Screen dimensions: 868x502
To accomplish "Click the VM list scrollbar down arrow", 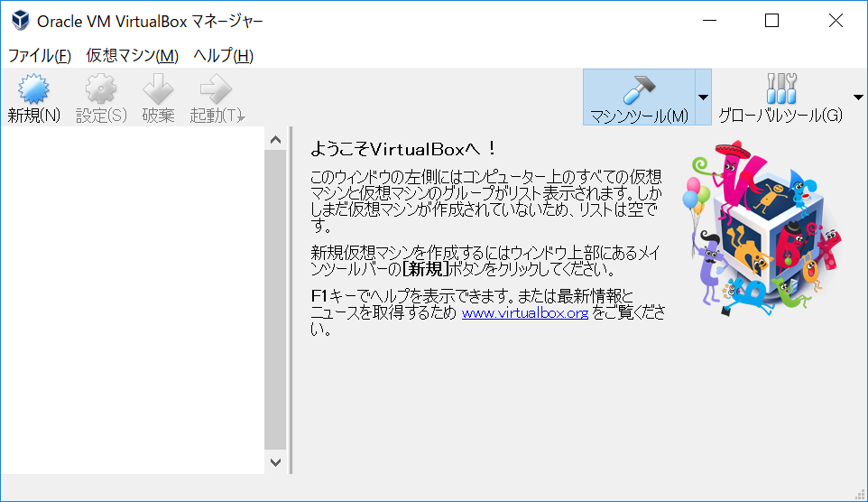I will pos(276,461).
